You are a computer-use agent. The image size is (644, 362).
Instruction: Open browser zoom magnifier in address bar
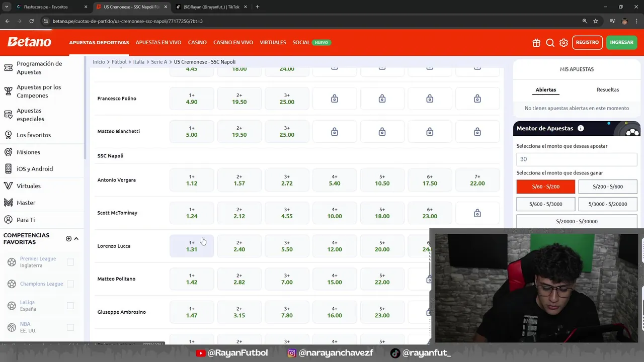(x=585, y=21)
